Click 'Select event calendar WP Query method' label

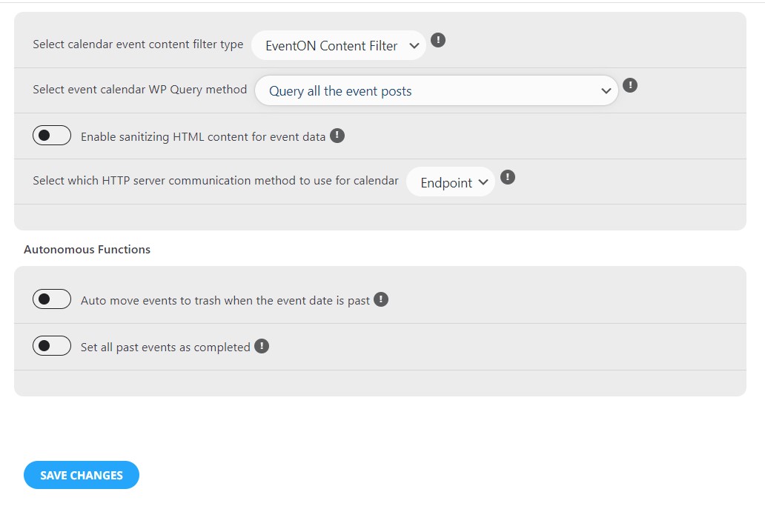click(x=140, y=90)
